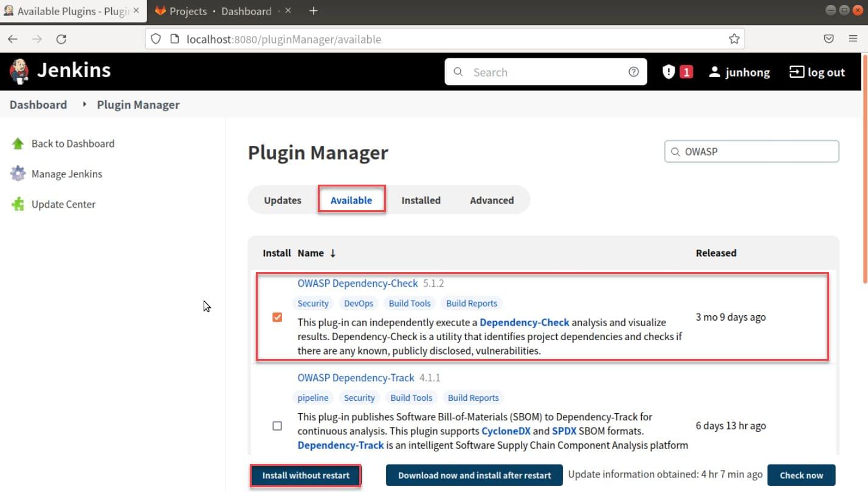Check the OWASP Dependency-Track install checkbox
The image size is (868, 492).
pos(277,426)
